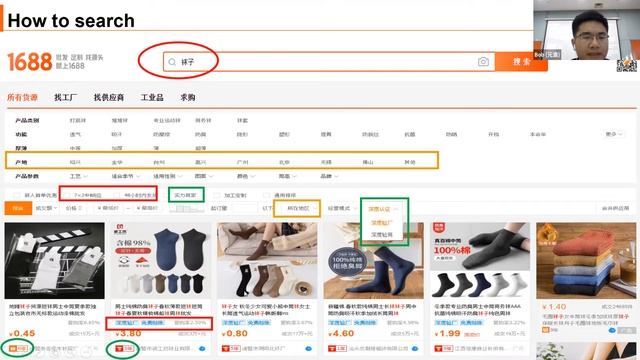Viewport: 640px width, 360px height.
Task: Click supplier year badge on the ¥0.45 card
Action: click(18, 349)
